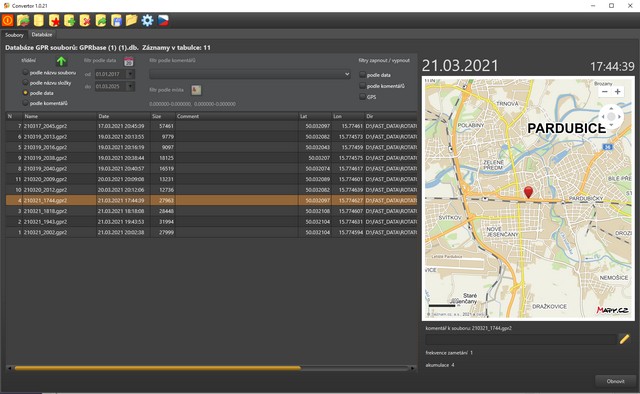
Task: Select row 210319_2016.gpr2
Action: 211,147
